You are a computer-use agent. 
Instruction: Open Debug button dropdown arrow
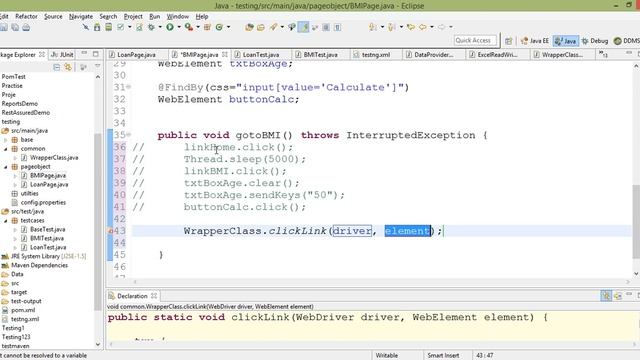point(160,27)
